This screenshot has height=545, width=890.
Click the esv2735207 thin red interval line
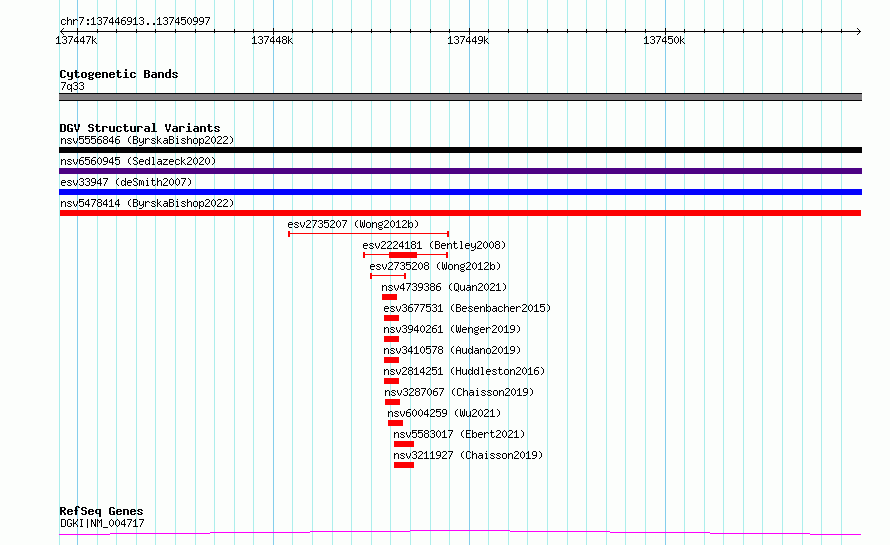click(368, 233)
